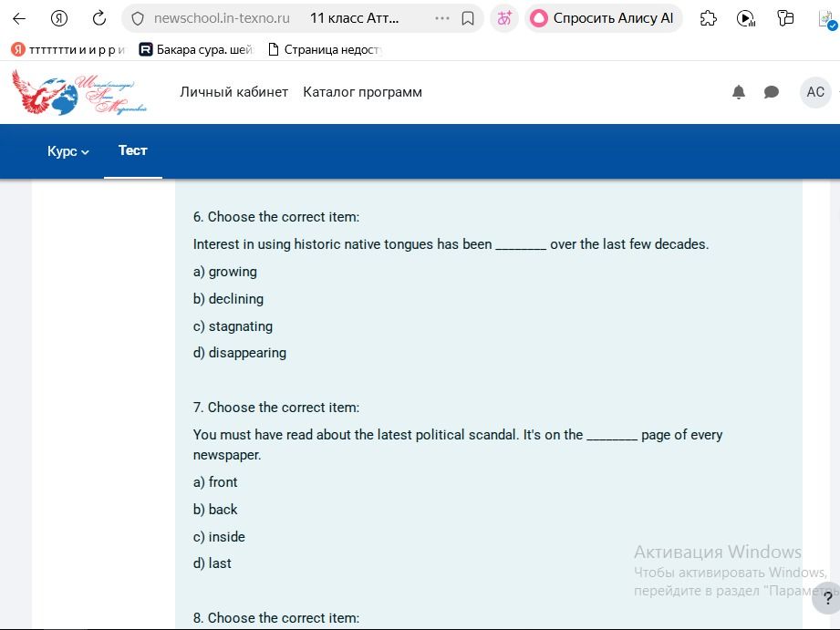Expand the Курс dropdown menu
This screenshot has width=840, height=630.
(x=68, y=151)
